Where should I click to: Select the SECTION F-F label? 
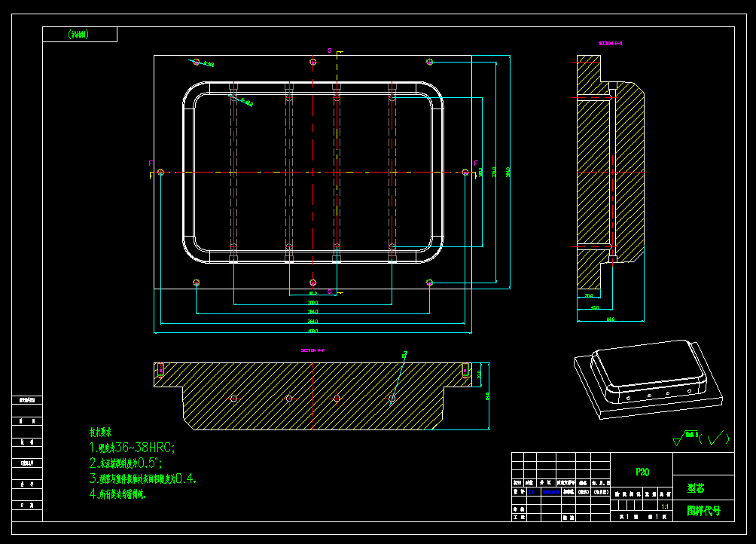pos(312,350)
